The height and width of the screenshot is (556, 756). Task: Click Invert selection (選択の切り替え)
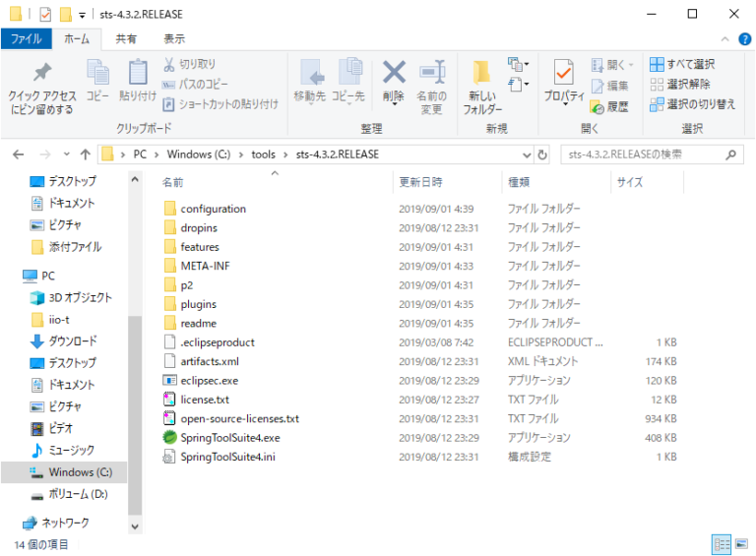692,104
